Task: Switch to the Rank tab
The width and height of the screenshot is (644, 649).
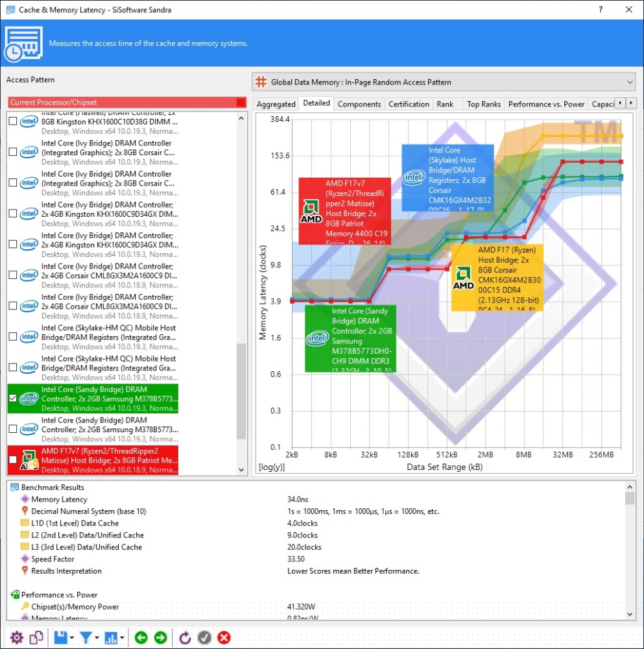Action: pyautogui.click(x=445, y=104)
